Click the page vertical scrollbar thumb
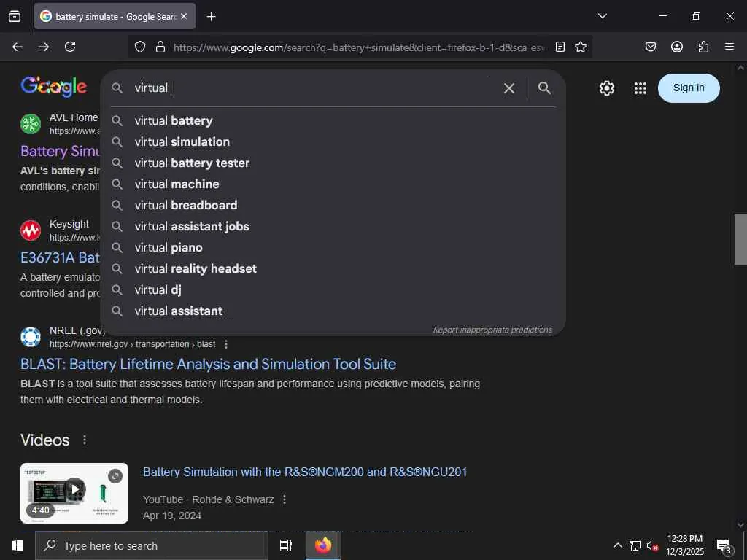Viewport: 747px width, 560px height. pyautogui.click(x=740, y=240)
